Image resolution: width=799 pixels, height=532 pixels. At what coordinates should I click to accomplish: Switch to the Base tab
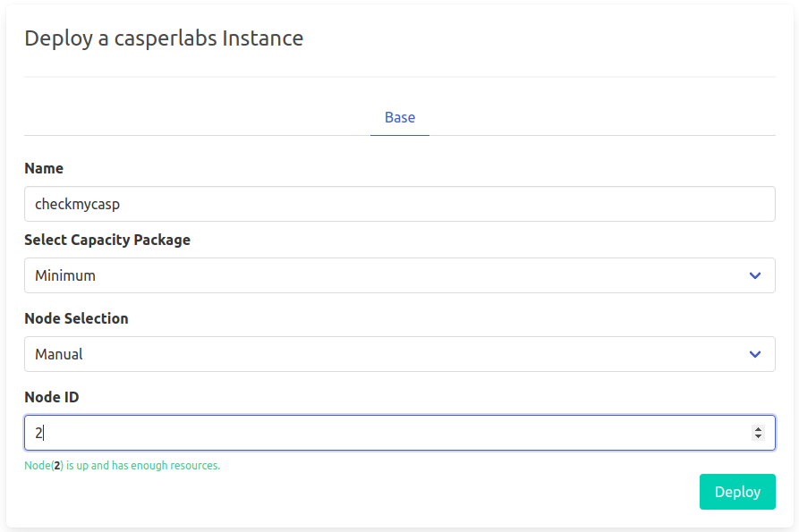pyautogui.click(x=400, y=117)
